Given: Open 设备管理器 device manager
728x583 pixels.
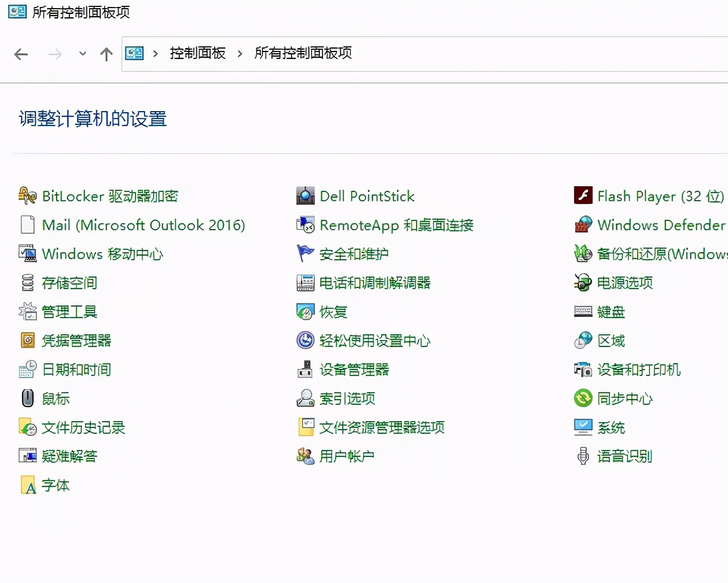Looking at the screenshot, I should pyautogui.click(x=354, y=370).
